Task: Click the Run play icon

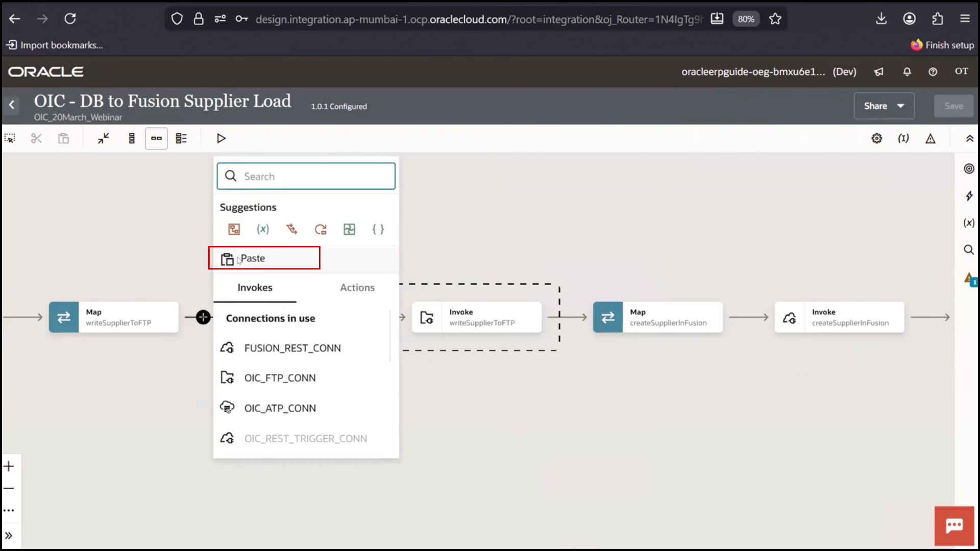Action: point(221,138)
